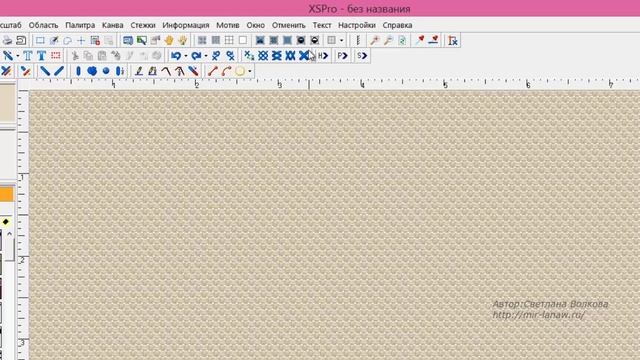Viewport: 640px width, 360px height.
Task: Open the Палитра menu
Action: [x=80, y=25]
